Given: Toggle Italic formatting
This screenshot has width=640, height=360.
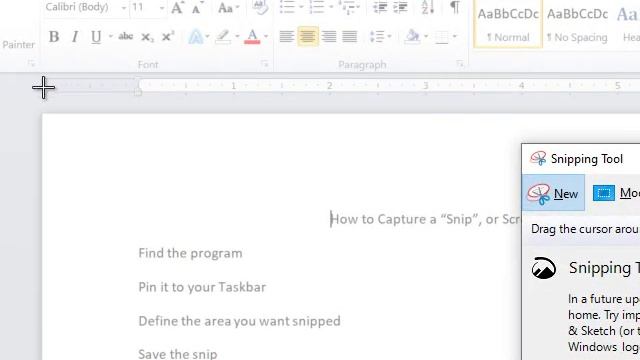Looking at the screenshot, I should pos(75,37).
